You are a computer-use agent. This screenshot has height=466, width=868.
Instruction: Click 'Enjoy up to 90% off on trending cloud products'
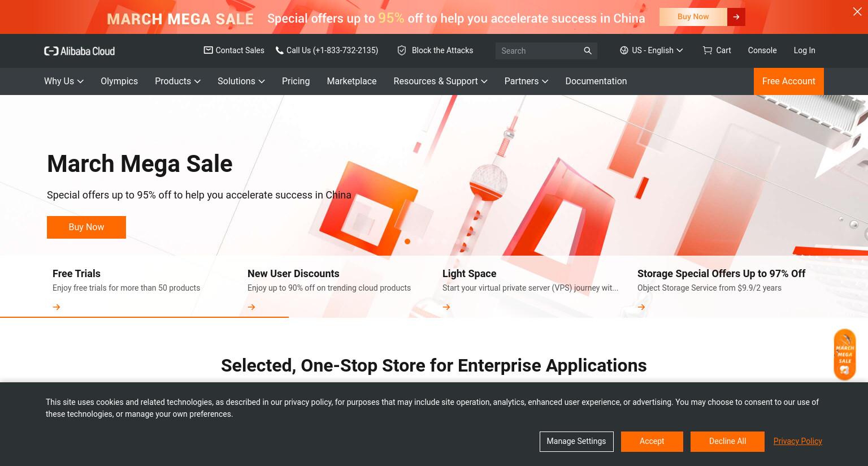pos(329,288)
